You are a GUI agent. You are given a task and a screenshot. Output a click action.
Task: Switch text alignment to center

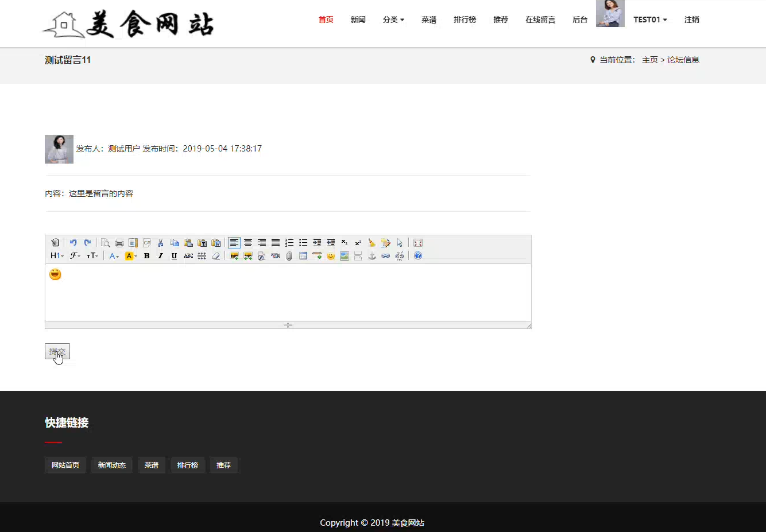pos(247,242)
